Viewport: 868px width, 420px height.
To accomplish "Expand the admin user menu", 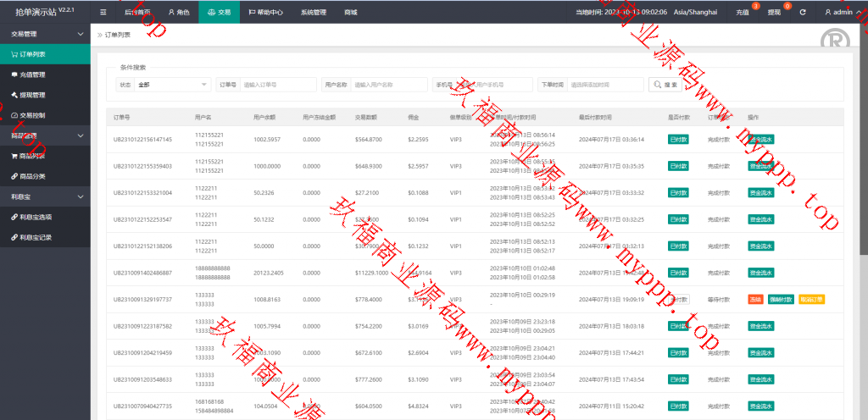I will point(842,13).
